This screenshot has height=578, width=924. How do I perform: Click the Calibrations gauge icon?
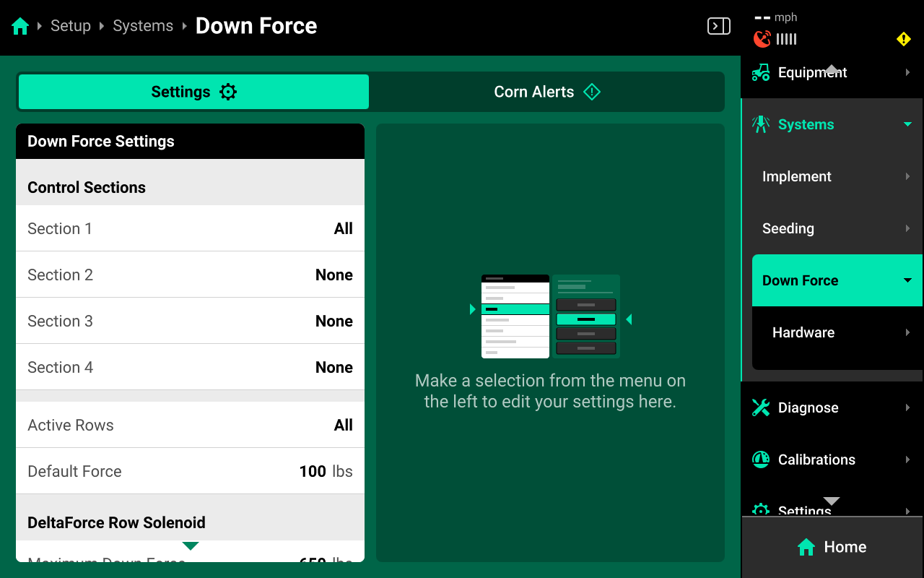click(761, 460)
